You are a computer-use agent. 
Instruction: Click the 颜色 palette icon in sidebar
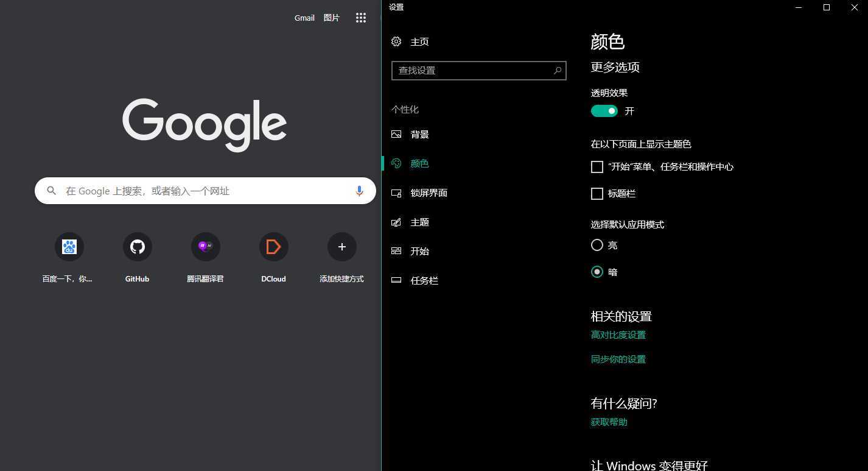396,163
